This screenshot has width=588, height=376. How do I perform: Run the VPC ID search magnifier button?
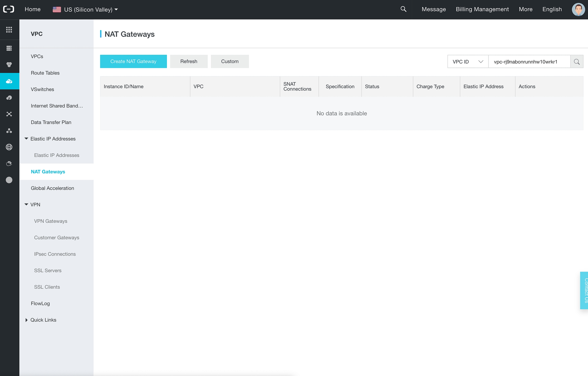(577, 61)
